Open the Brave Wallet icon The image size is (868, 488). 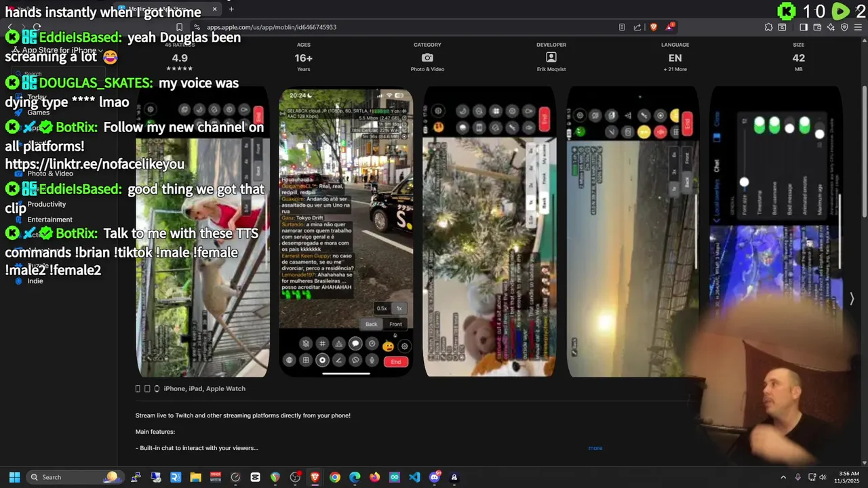[817, 27]
